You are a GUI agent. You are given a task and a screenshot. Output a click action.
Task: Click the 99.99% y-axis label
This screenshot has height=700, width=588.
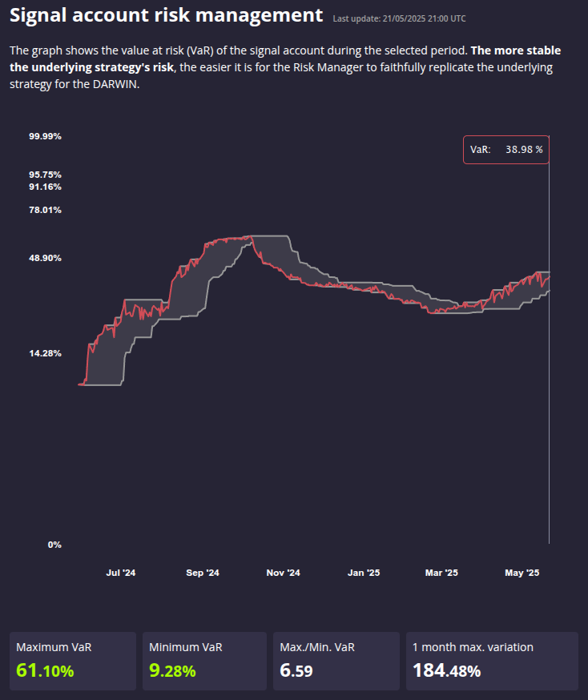(45, 137)
